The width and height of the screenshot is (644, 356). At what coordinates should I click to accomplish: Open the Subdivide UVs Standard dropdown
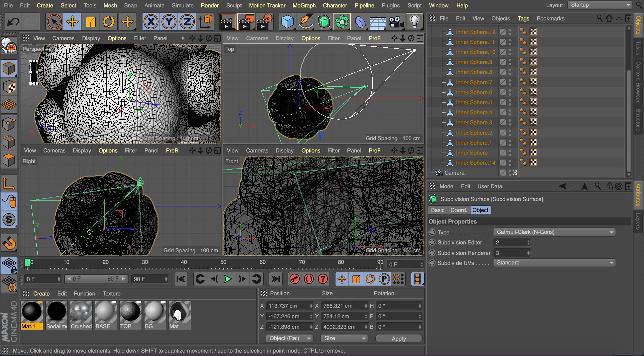(x=554, y=263)
